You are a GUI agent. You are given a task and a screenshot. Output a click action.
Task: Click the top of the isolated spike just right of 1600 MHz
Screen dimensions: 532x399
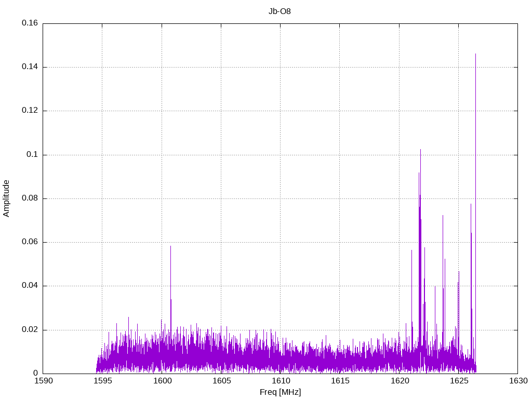pos(170,246)
